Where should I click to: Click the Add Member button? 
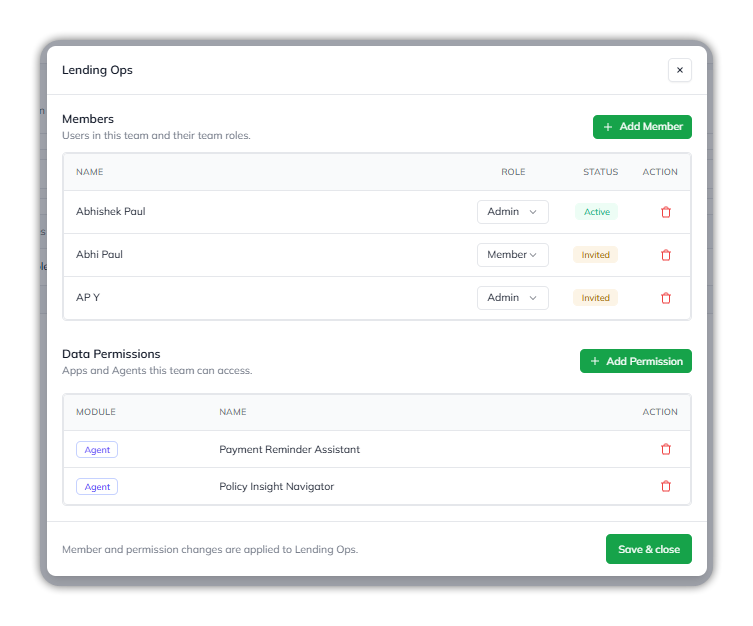642,127
